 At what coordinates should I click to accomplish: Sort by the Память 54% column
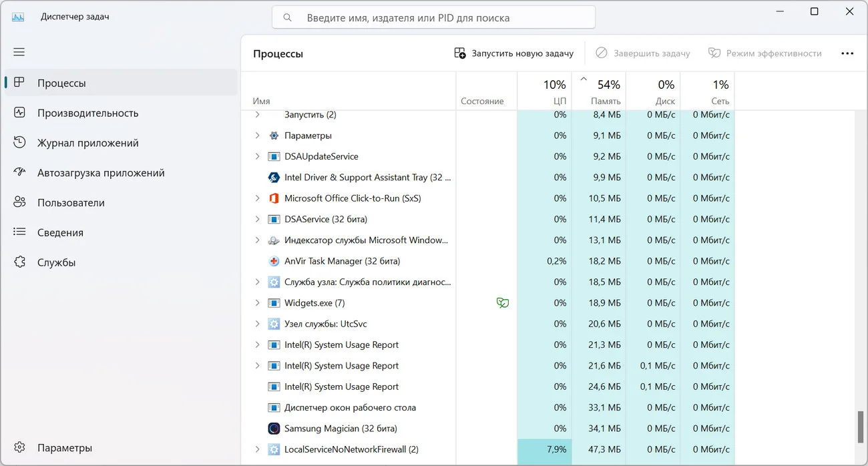click(599, 91)
